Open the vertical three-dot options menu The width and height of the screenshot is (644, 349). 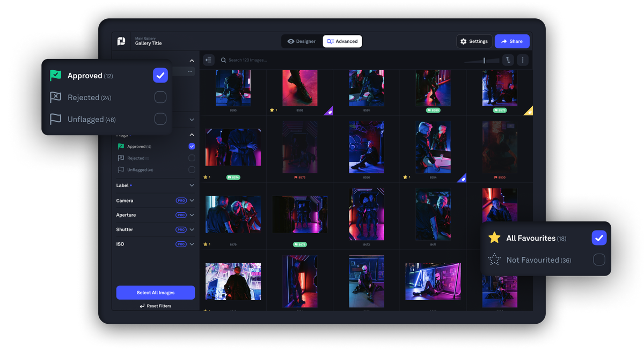coord(523,60)
